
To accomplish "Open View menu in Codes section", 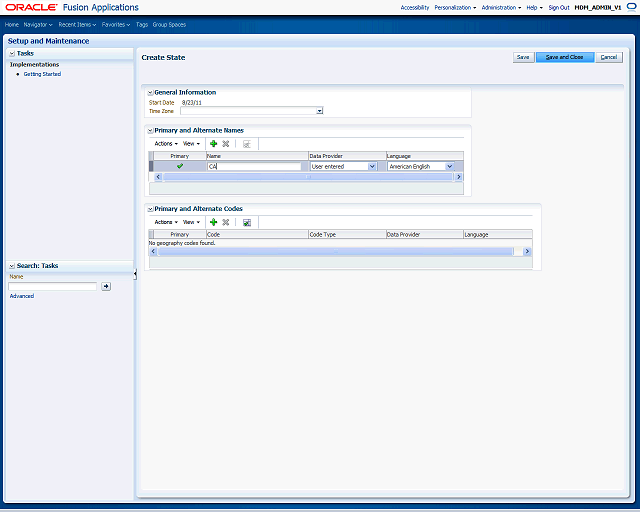I will tap(191, 222).
